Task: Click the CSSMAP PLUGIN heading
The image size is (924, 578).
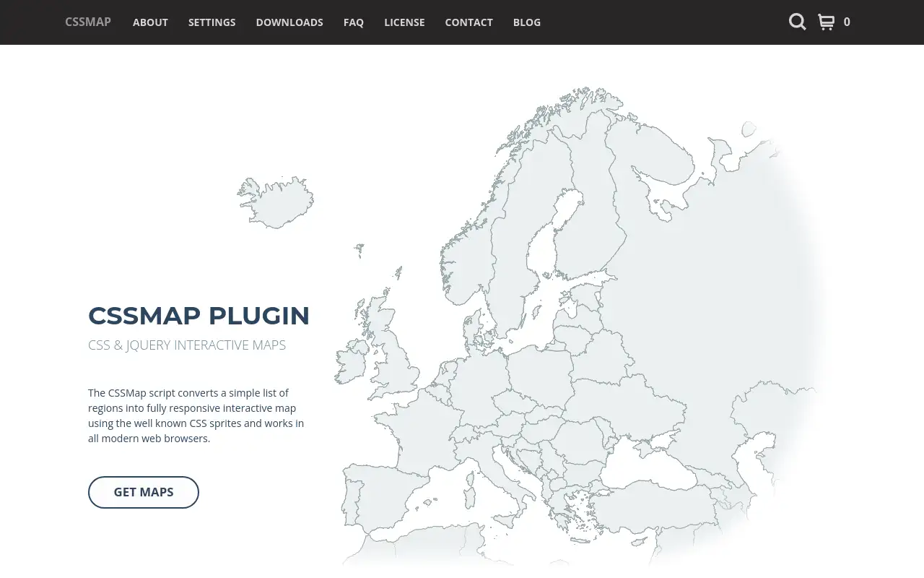Action: pyautogui.click(x=199, y=316)
